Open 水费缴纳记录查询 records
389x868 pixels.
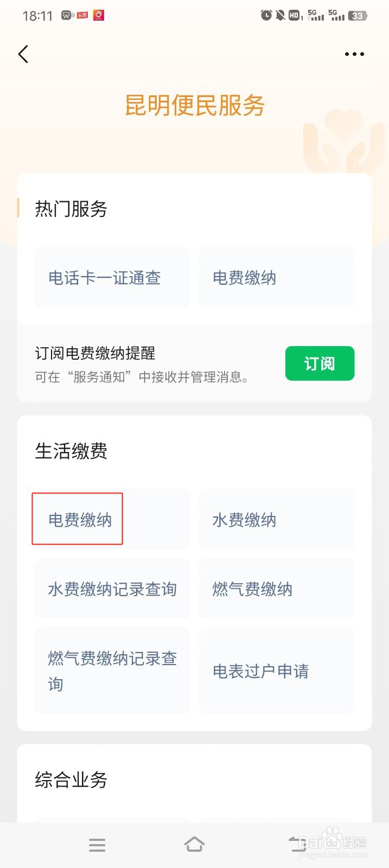[x=112, y=589]
